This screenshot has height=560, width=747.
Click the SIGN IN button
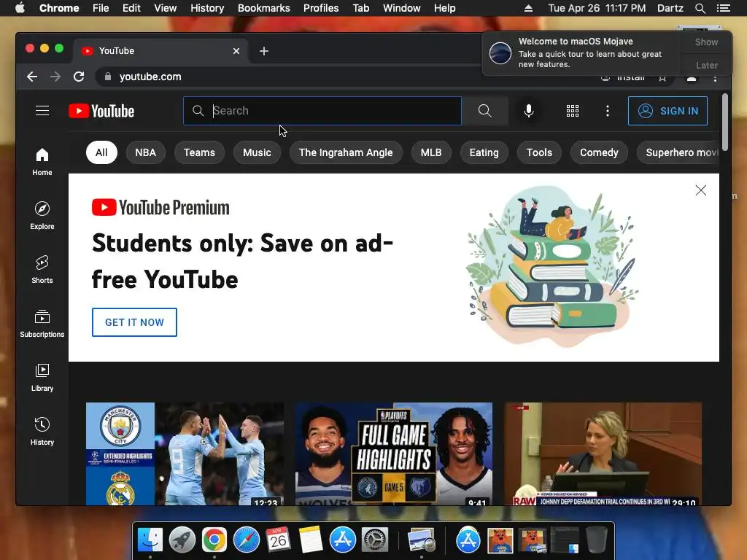tap(667, 111)
